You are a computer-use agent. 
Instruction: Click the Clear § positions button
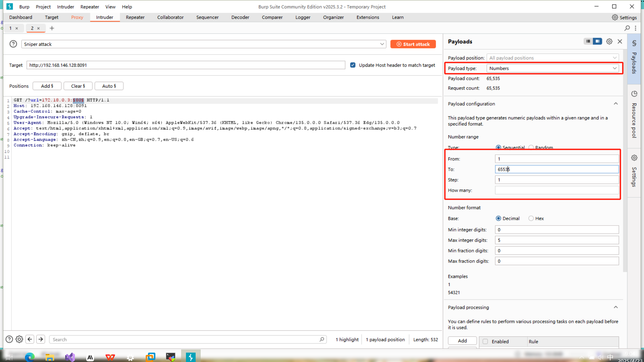point(78,86)
